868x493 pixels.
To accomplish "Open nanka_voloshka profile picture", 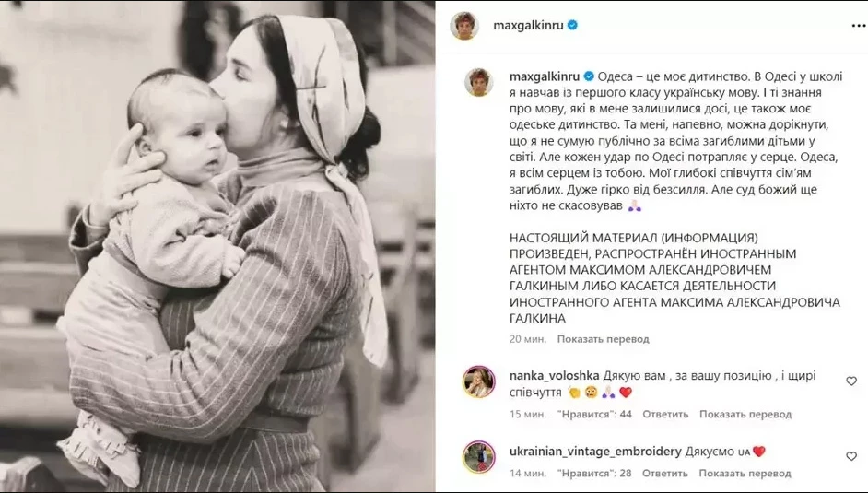I will [x=479, y=381].
